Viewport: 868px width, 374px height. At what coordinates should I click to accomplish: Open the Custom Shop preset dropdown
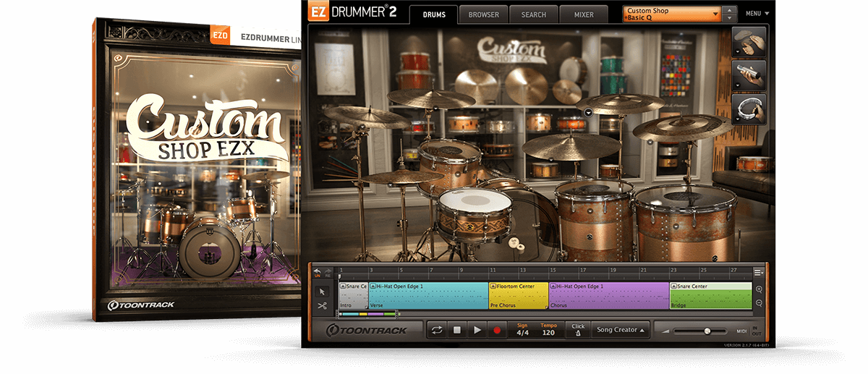[673, 14]
